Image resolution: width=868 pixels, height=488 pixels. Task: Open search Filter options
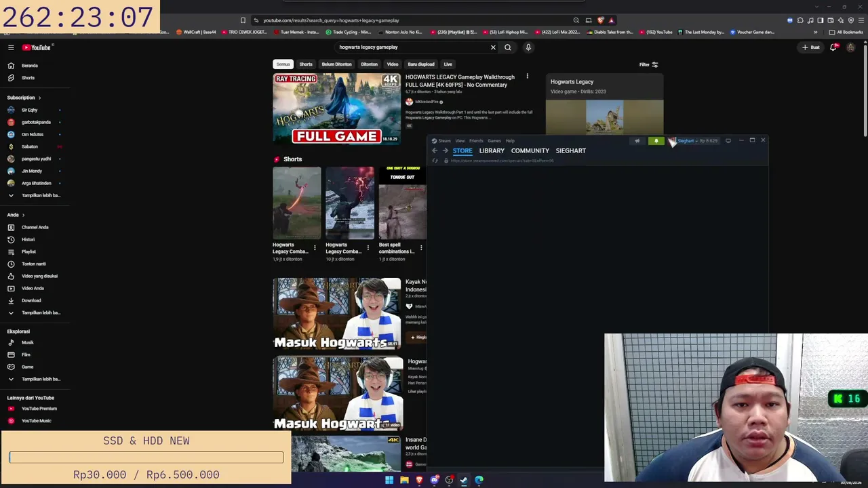point(649,64)
